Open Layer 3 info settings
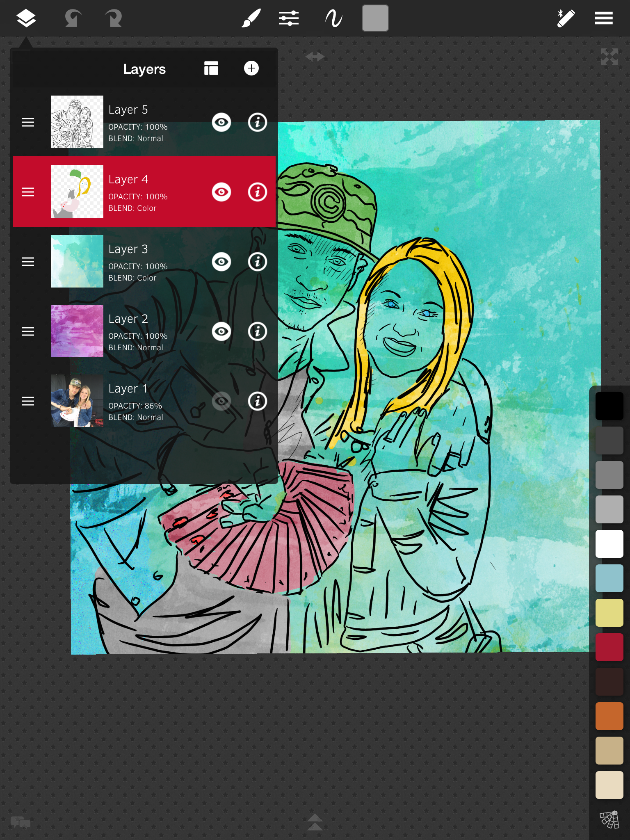 tap(258, 262)
